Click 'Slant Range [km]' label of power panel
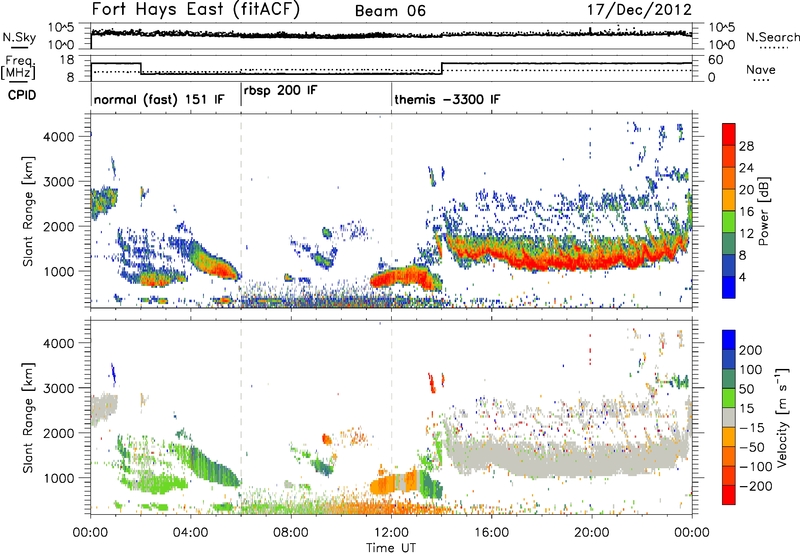Image resolution: width=800 pixels, height=554 pixels. coord(28,211)
